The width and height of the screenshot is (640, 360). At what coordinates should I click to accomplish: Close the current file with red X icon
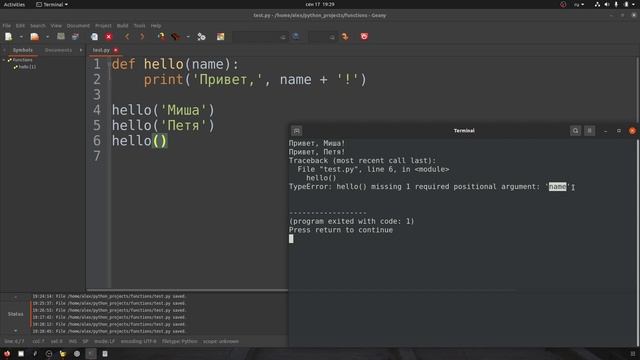pos(109,37)
